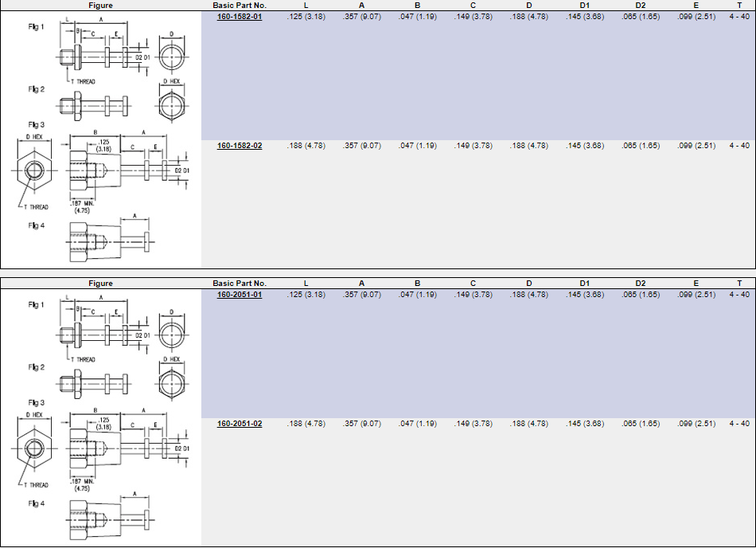Select L value .188 (4.78) for 160-1582-02

pyautogui.click(x=306, y=146)
